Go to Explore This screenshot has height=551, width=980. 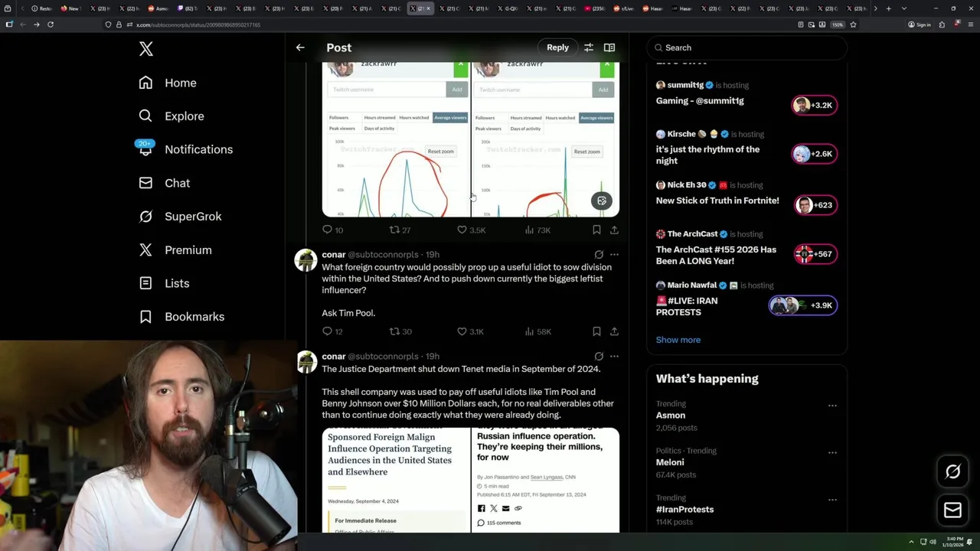pos(171,116)
